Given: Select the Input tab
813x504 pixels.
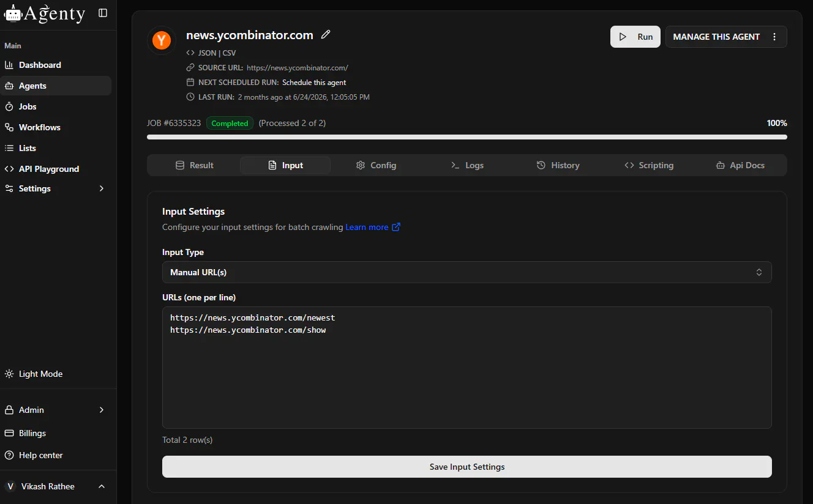Looking at the screenshot, I should [285, 165].
